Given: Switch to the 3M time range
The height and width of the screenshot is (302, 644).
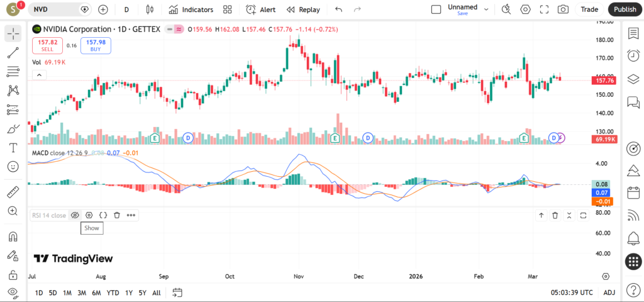Looking at the screenshot, I should [x=82, y=293].
